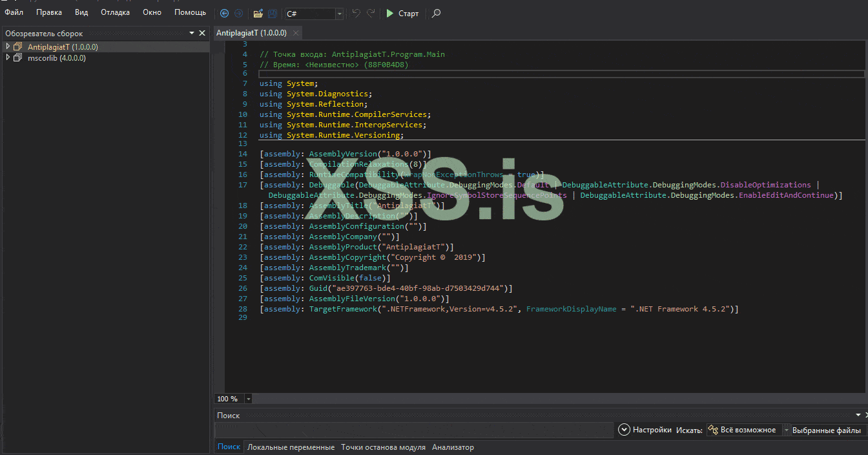Click the navigate forward arrow icon

tap(238, 13)
